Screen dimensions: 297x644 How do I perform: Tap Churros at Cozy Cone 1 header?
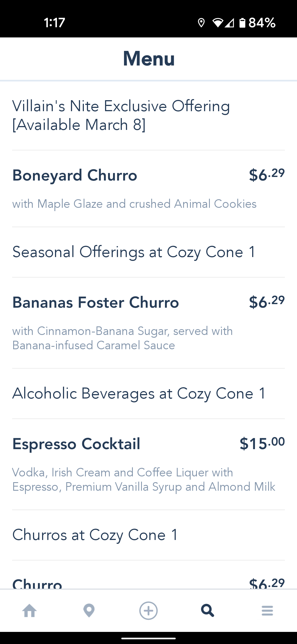point(95,535)
